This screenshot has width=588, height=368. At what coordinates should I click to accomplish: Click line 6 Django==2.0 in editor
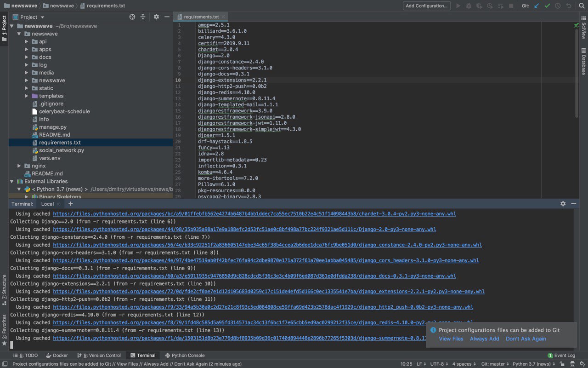(x=214, y=56)
